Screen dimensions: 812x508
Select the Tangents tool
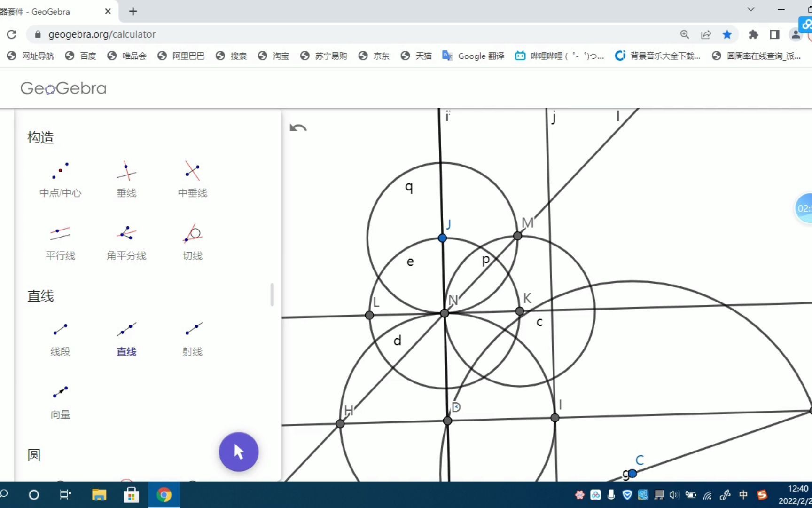(x=193, y=243)
